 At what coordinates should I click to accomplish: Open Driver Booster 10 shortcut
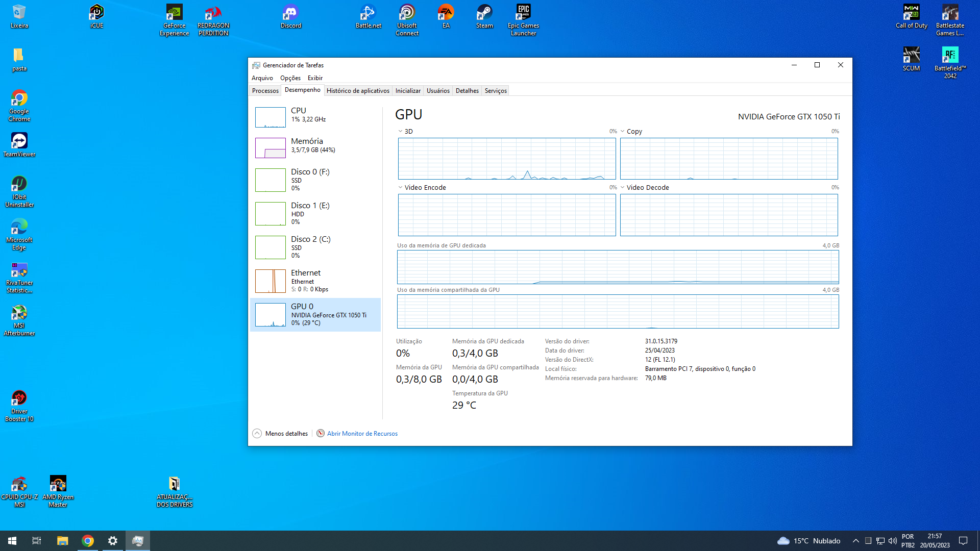pos(19,406)
